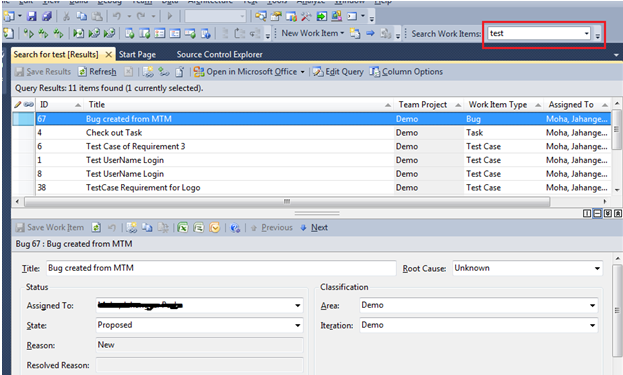The image size is (623, 375).
Task: Click the Save All icon in the top toolbar
Action: [46, 16]
